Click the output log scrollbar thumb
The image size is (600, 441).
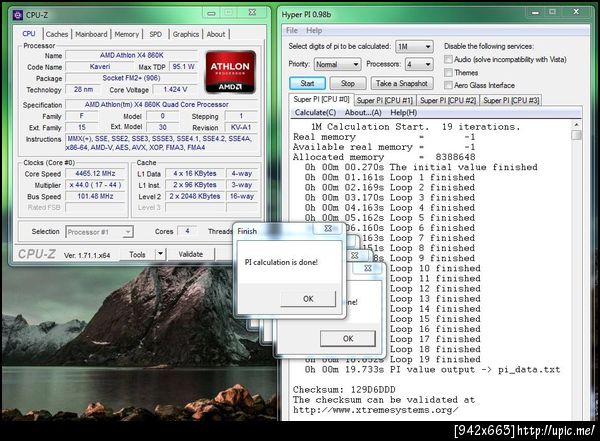[576, 135]
